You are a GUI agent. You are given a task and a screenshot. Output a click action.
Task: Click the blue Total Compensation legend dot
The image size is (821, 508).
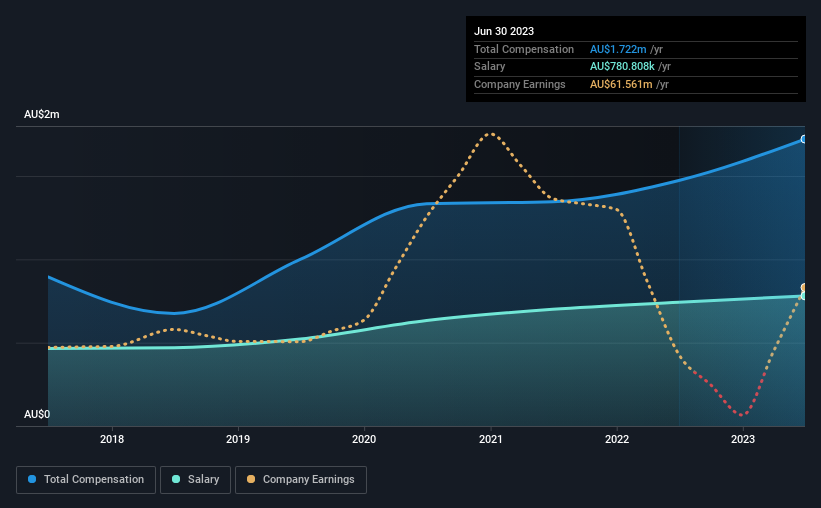pos(32,479)
